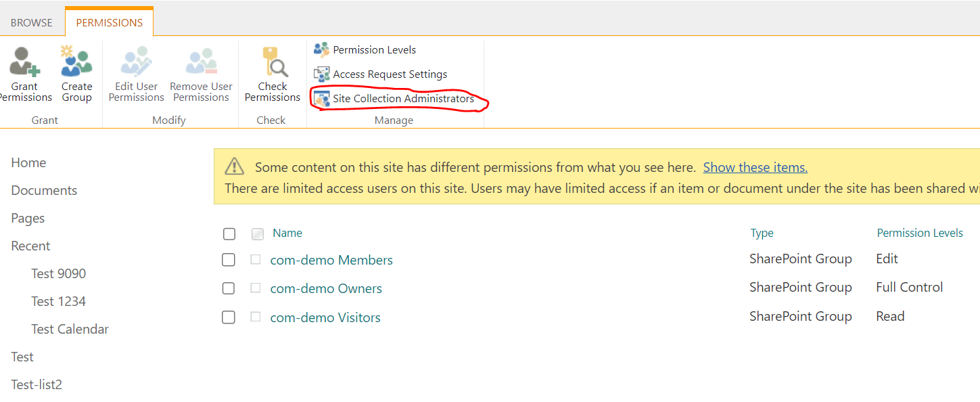Toggle the select-all checkbox in header
The image size is (980, 402).
coord(229,233)
